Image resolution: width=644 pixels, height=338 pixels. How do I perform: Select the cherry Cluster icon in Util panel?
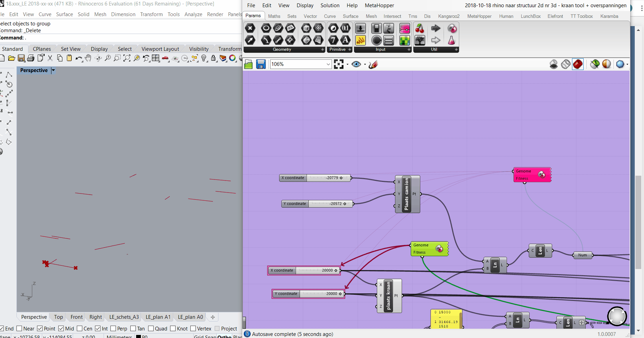[x=420, y=28]
